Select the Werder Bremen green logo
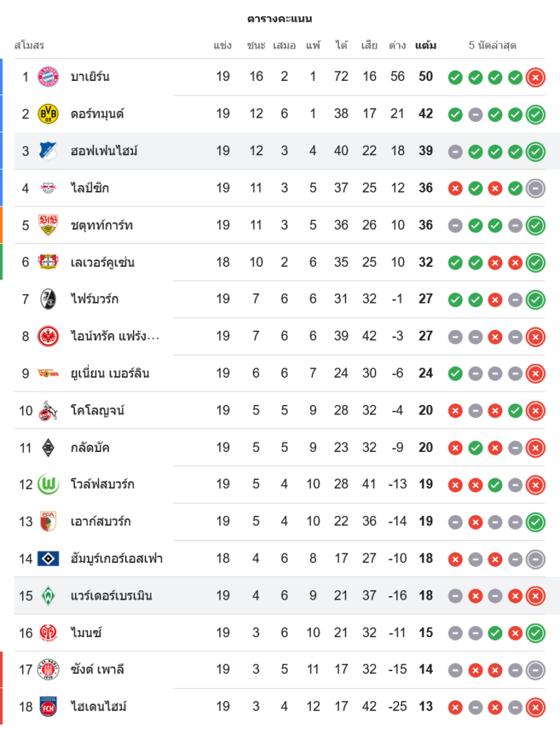 (x=48, y=595)
